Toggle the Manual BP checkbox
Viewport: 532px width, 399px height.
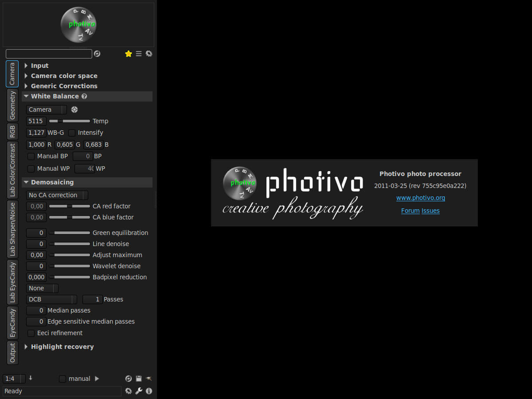pyautogui.click(x=31, y=156)
